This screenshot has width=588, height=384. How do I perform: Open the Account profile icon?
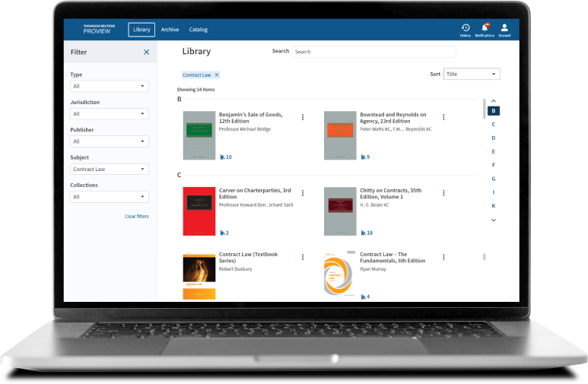pyautogui.click(x=504, y=28)
